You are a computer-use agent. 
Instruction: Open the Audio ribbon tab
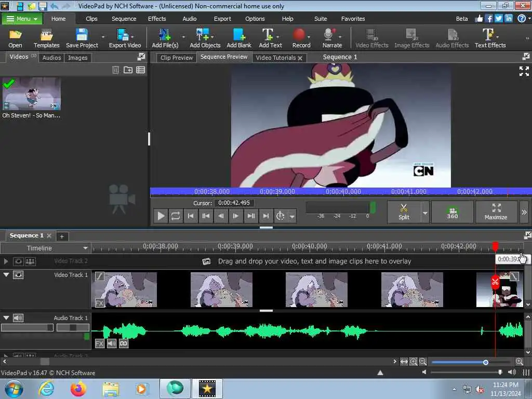[189, 19]
